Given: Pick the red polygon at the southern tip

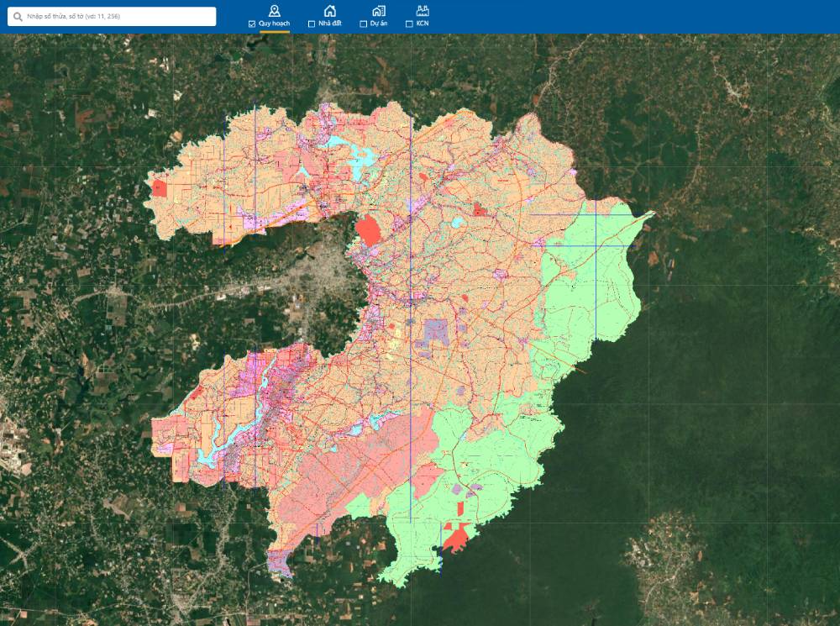Looking at the screenshot, I should pyautogui.click(x=456, y=537).
